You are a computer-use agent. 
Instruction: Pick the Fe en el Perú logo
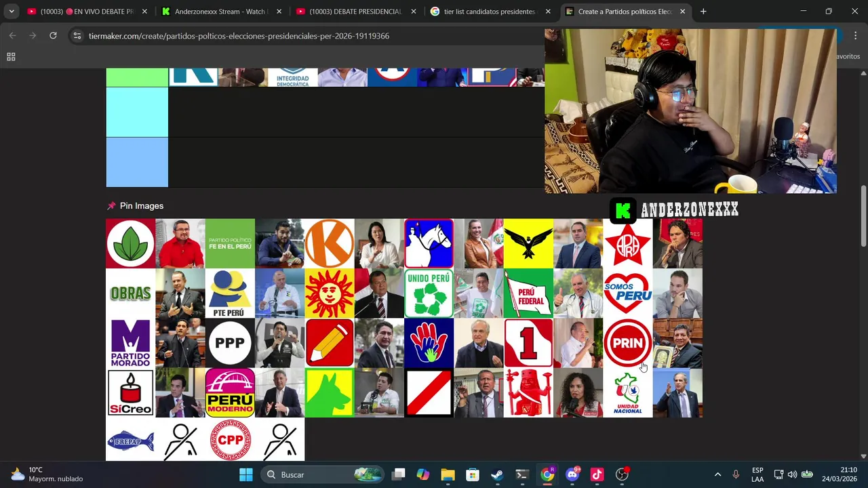pos(230,243)
